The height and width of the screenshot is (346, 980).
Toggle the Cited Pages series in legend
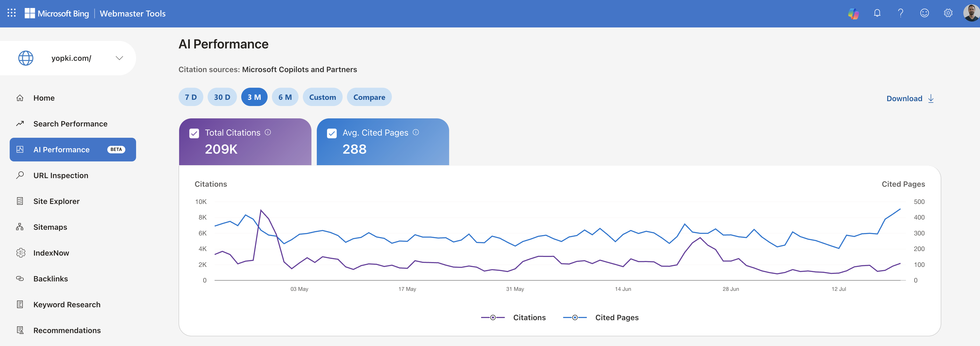coord(601,317)
